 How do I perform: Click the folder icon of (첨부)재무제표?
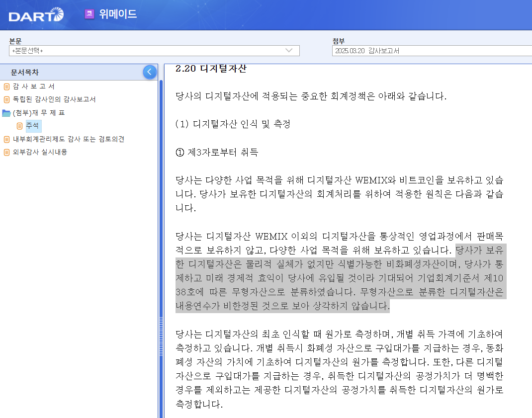[5, 112]
